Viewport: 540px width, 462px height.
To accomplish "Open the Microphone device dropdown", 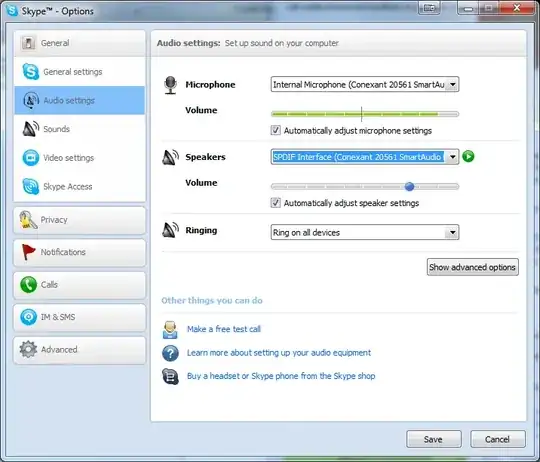I will point(365,84).
